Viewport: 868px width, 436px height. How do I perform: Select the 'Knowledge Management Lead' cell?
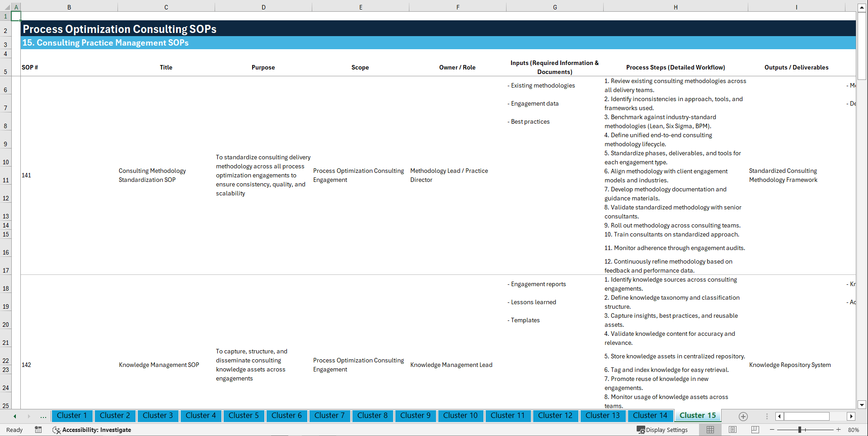(x=457, y=365)
